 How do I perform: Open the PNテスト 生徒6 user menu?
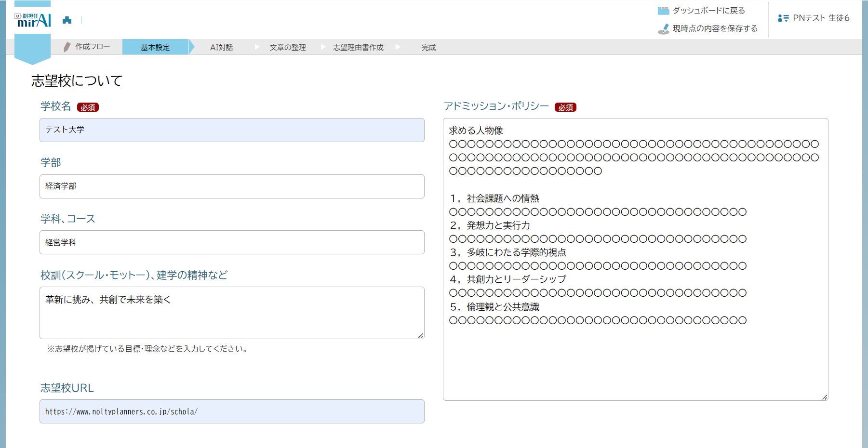coord(820,18)
